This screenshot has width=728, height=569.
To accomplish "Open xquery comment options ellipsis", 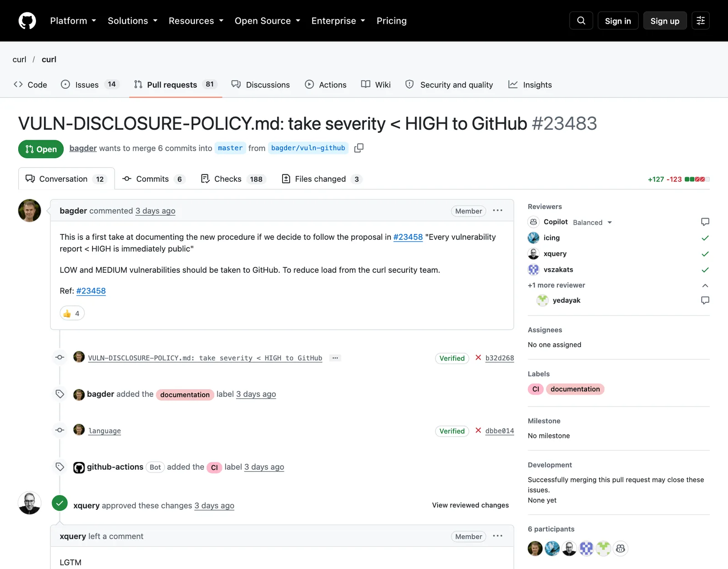I will (498, 536).
